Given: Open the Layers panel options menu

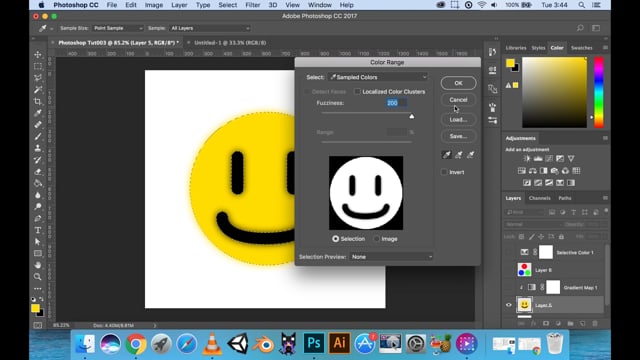Looking at the screenshot, I should pos(605,198).
